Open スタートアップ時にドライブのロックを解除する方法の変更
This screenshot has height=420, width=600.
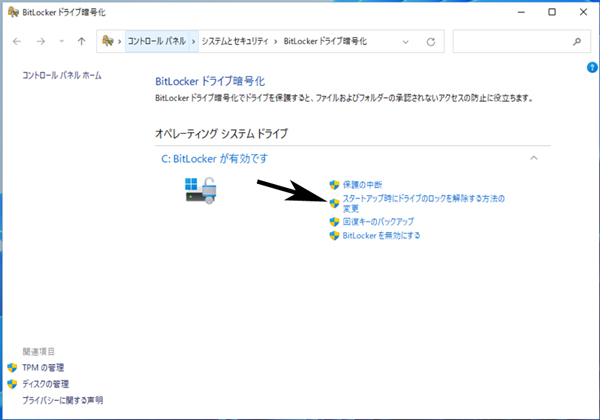point(424,203)
